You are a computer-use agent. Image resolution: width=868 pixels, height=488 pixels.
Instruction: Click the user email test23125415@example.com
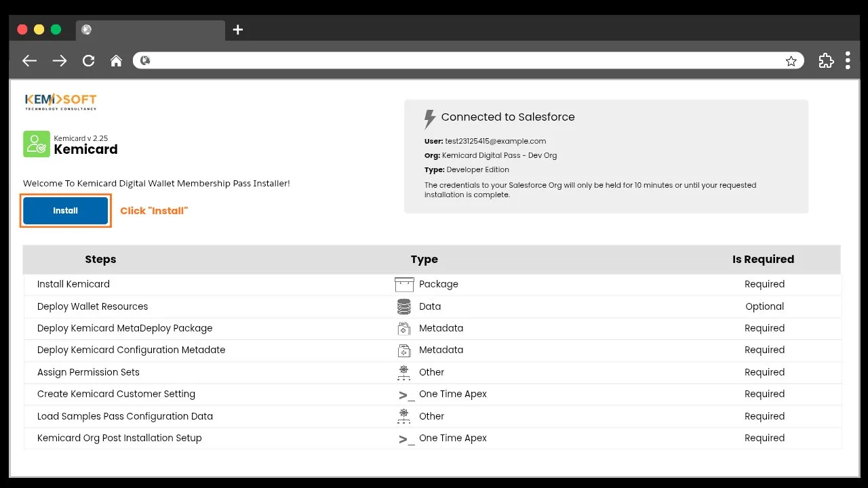pyautogui.click(x=495, y=141)
